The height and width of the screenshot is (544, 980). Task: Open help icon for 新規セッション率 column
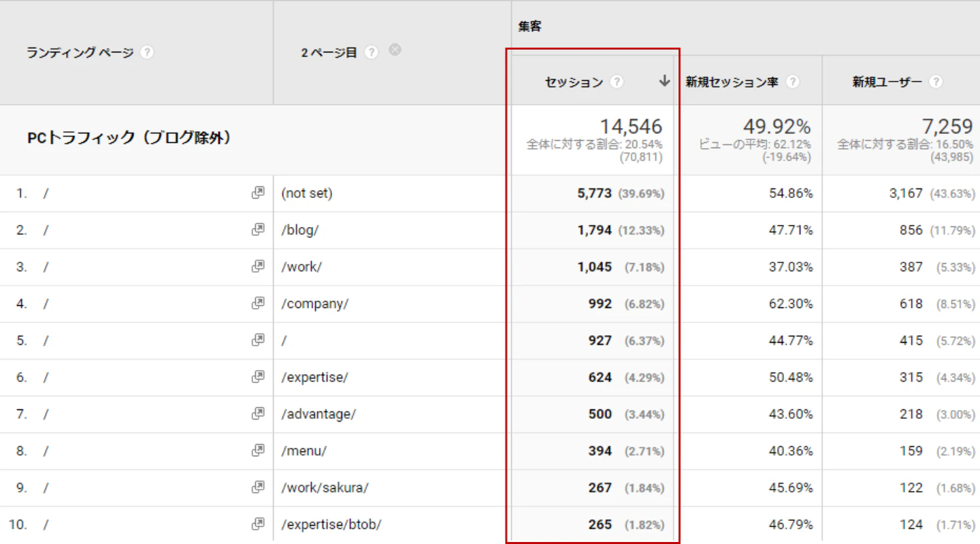coord(792,82)
